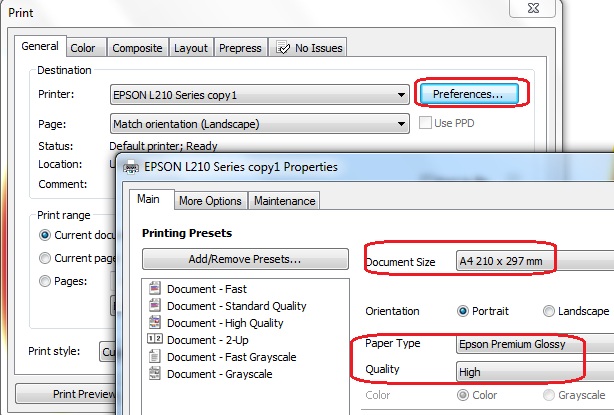The width and height of the screenshot is (614, 415).
Task: Choose Portrait orientation
Action: pyautogui.click(x=463, y=311)
